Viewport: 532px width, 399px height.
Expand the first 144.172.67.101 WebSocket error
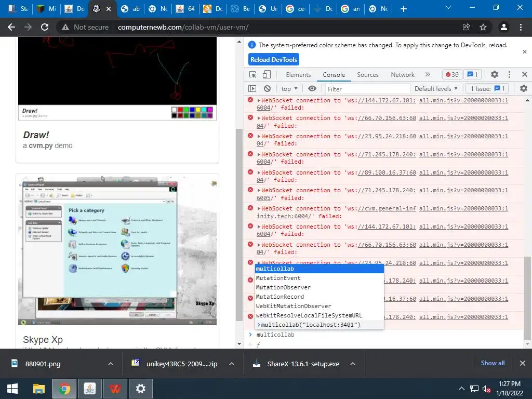(x=259, y=100)
